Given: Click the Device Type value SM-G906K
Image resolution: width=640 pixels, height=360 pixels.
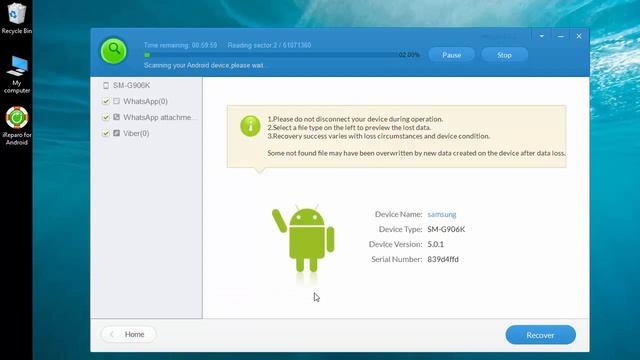Looking at the screenshot, I should [x=446, y=229].
